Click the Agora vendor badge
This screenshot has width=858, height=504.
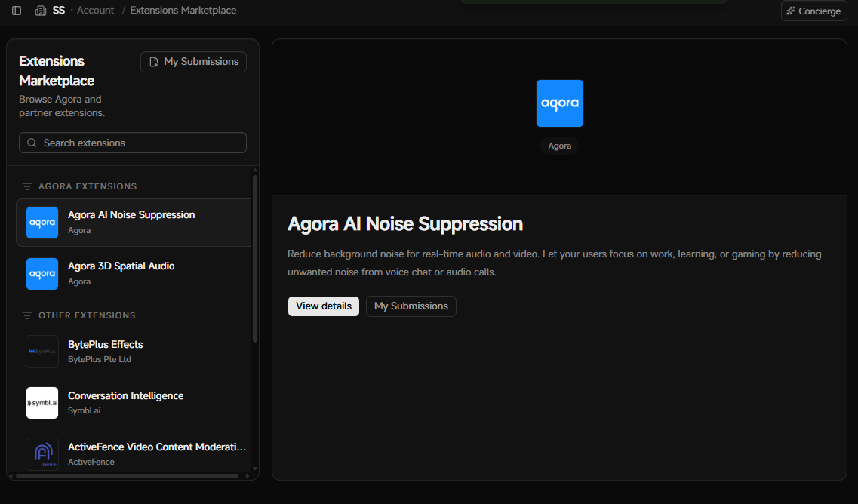pyautogui.click(x=559, y=146)
